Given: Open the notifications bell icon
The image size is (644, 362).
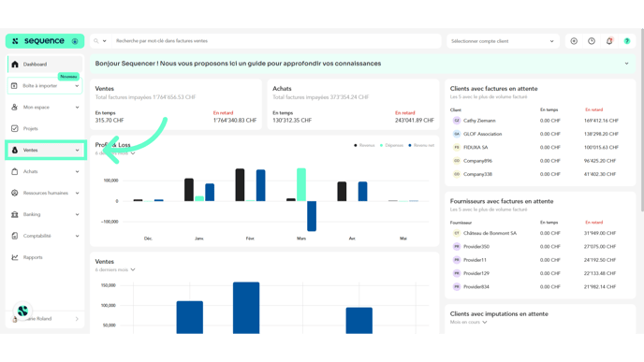Looking at the screenshot, I should pos(609,41).
